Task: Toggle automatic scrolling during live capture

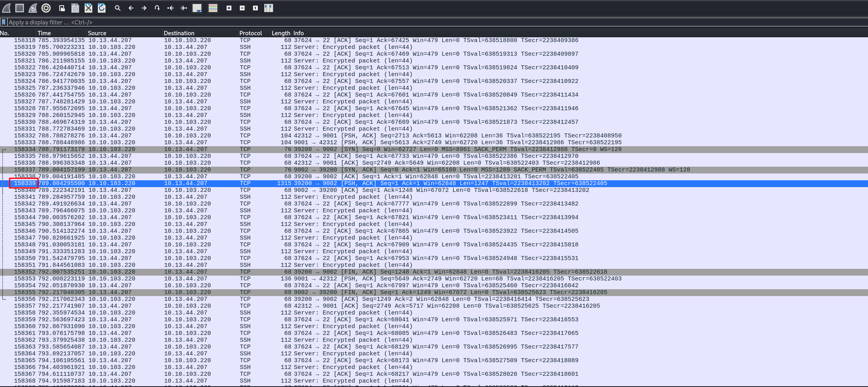Action: [x=197, y=8]
